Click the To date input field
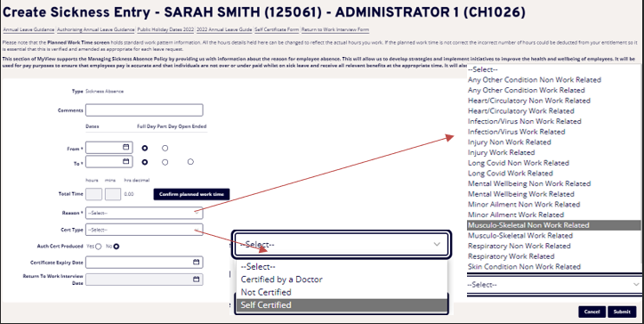This screenshot has width=644, height=324. click(x=109, y=162)
